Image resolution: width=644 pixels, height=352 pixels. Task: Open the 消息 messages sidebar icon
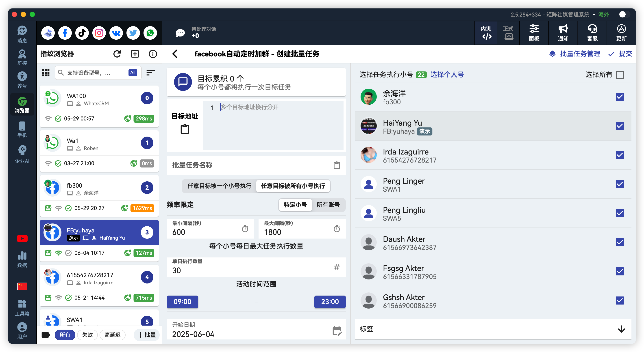click(22, 34)
